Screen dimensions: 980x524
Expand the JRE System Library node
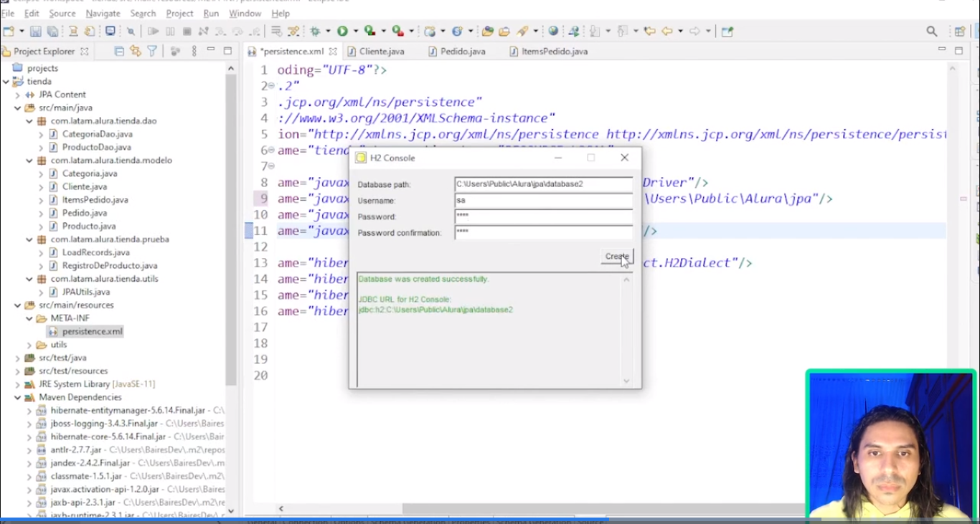tap(17, 384)
